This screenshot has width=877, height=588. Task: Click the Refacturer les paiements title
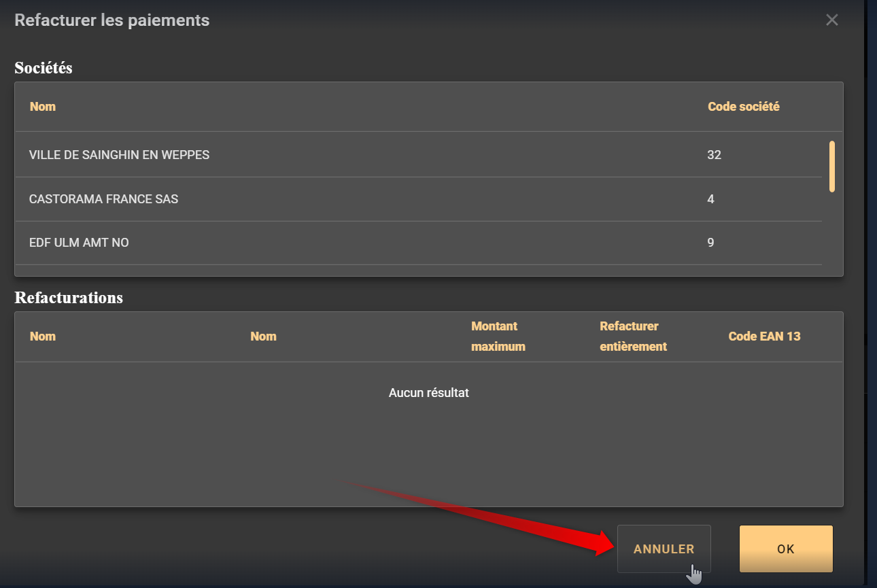tap(112, 20)
